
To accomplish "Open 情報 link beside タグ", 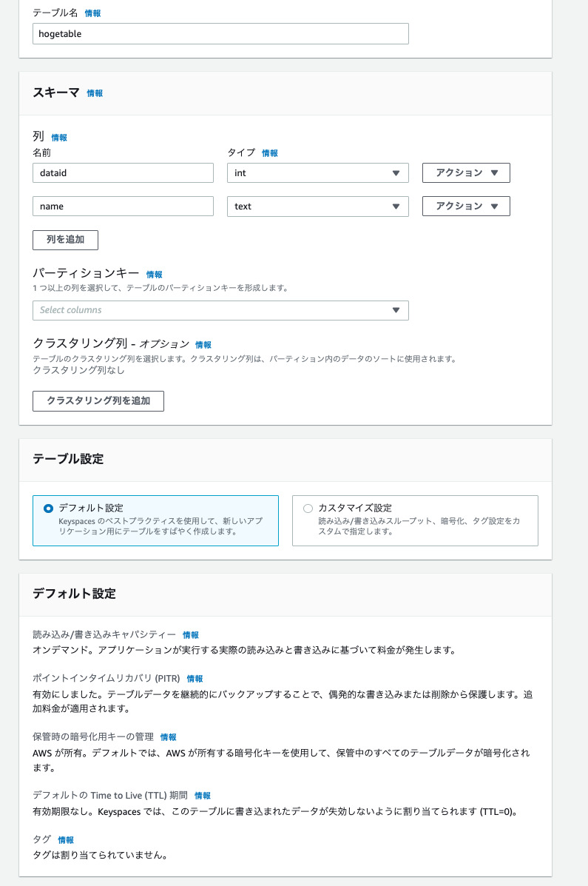I will click(66, 840).
